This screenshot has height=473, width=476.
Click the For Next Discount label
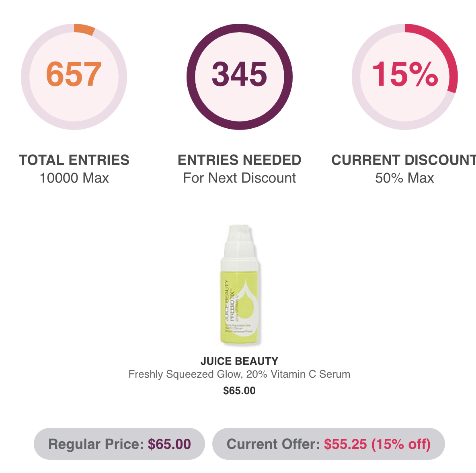pyautogui.click(x=239, y=178)
